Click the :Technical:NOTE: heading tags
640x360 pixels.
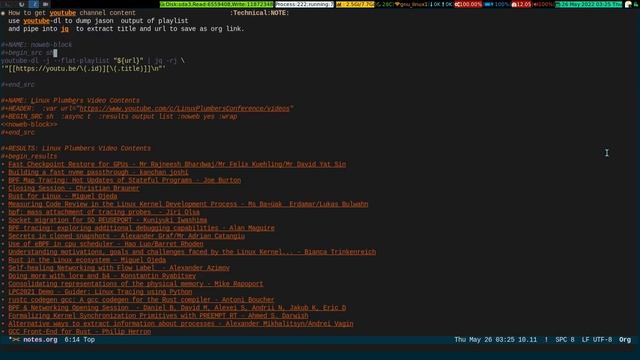(x=259, y=13)
